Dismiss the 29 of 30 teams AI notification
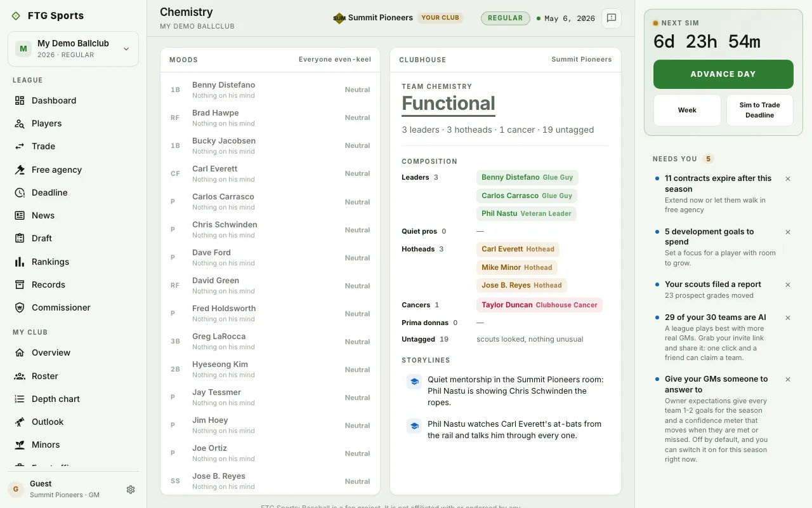Screen dimensions: 812x508 coord(788,318)
